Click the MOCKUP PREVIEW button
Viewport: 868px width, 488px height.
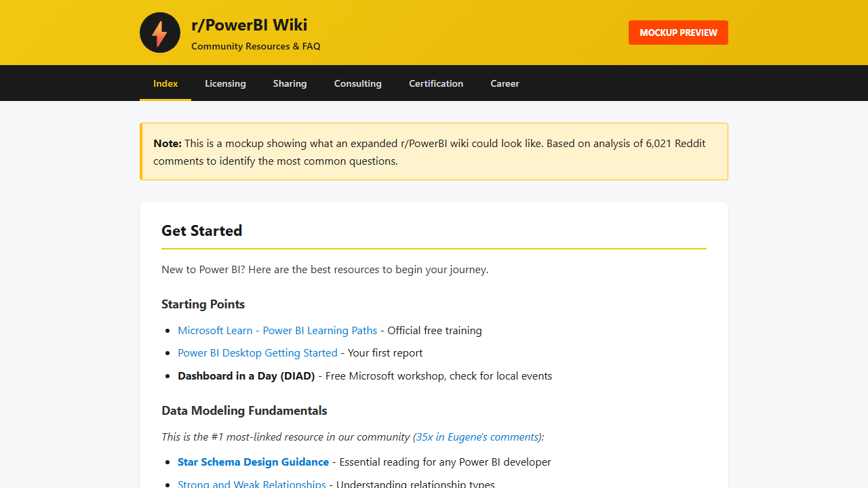click(677, 32)
